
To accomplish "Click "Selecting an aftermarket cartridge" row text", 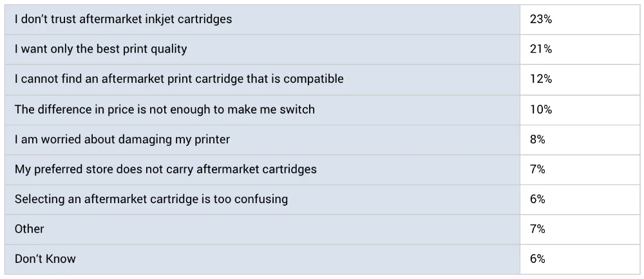I will (151, 199).
